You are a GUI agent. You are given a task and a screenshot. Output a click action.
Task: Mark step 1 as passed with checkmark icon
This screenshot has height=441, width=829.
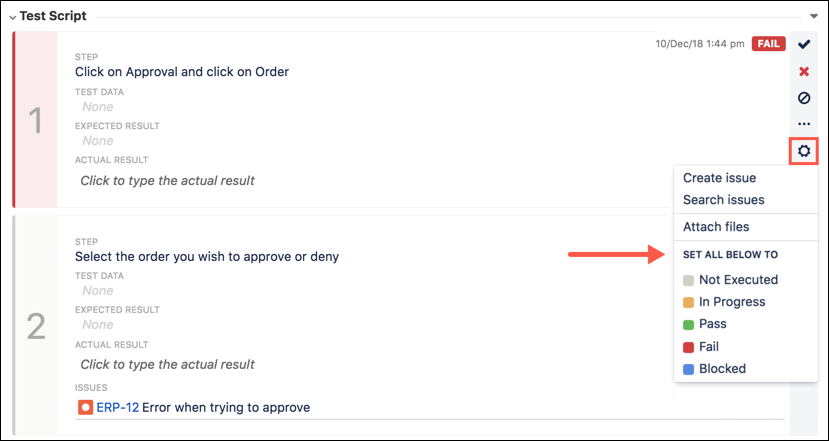click(x=804, y=45)
